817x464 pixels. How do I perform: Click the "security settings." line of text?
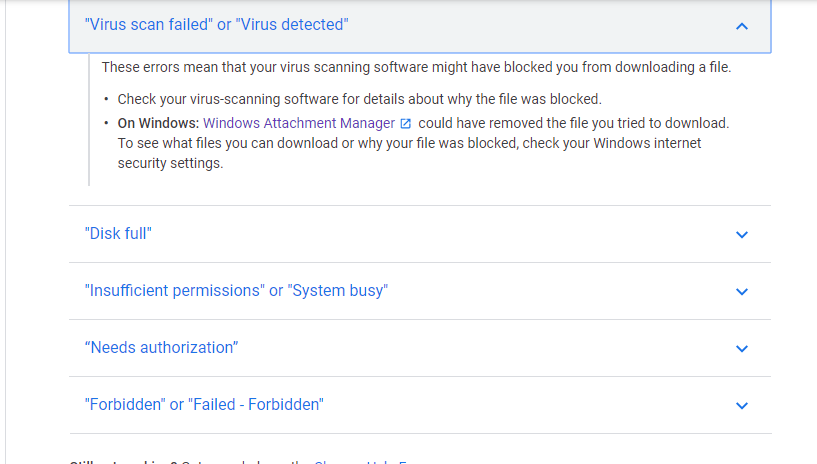[x=170, y=163]
